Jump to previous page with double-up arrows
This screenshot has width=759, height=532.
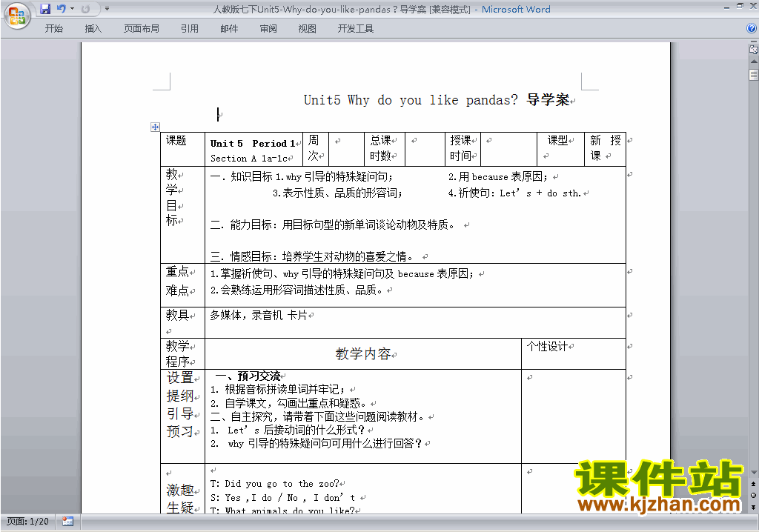[x=753, y=484]
